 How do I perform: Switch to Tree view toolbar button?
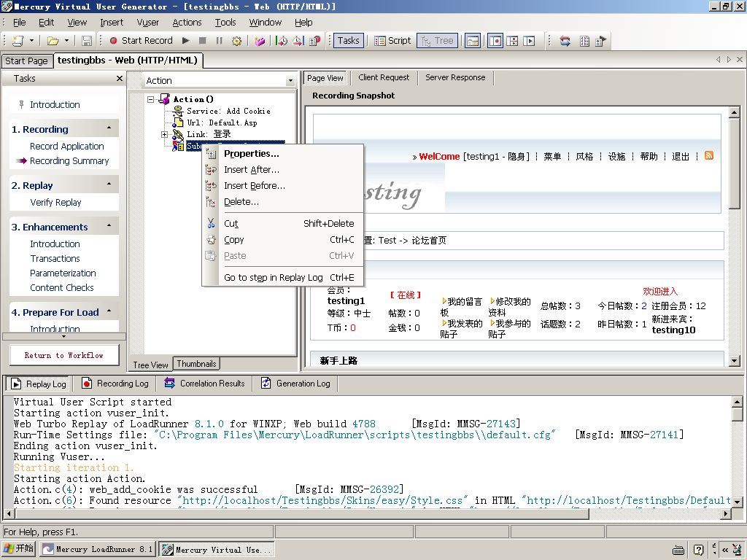[438, 41]
